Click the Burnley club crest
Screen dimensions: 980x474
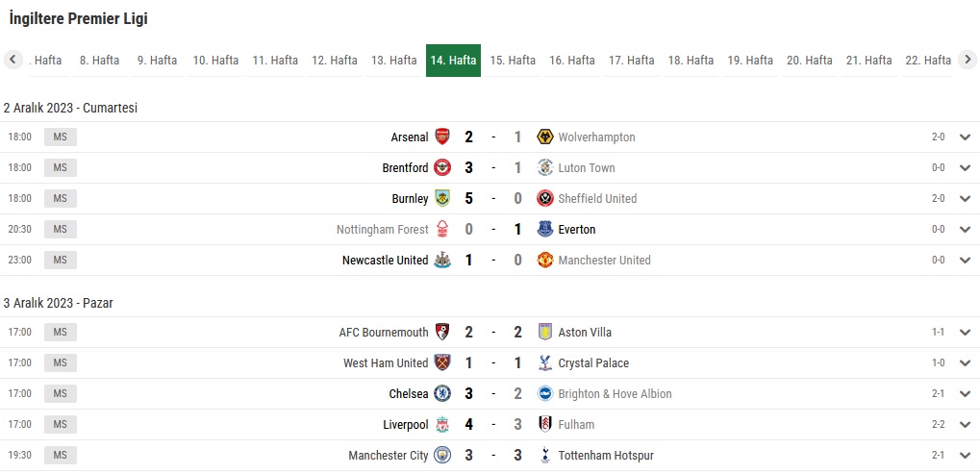(x=442, y=199)
